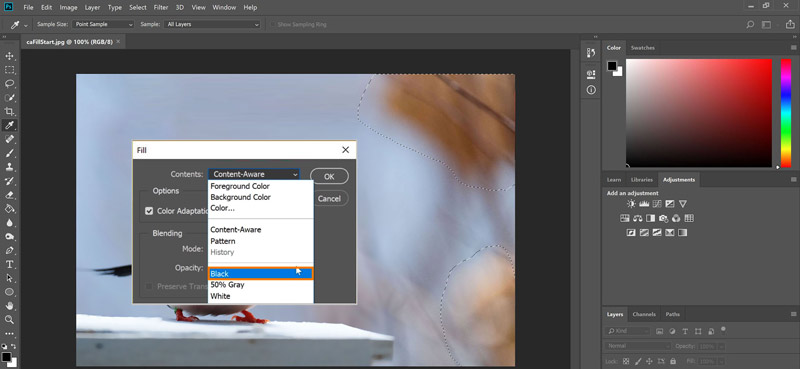800x369 pixels.
Task: Select the Pen tool
Action: [x=9, y=251]
